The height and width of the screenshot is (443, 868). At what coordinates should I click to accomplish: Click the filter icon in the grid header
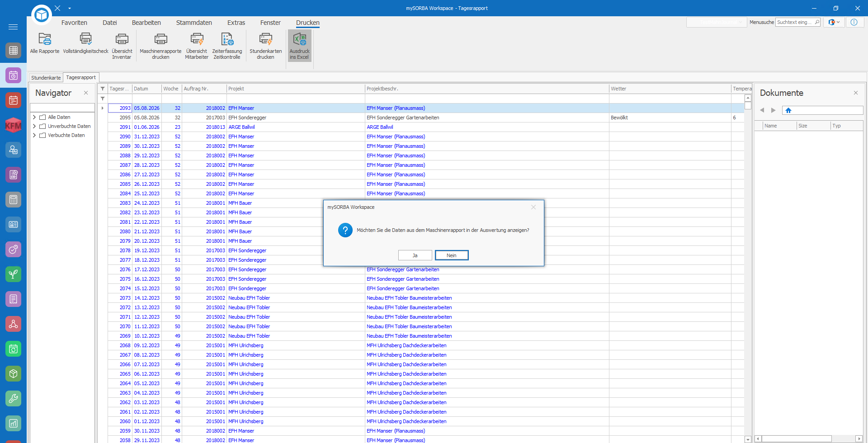[103, 89]
